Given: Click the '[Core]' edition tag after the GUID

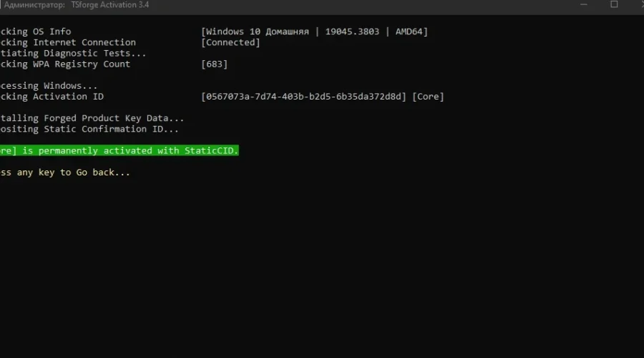Looking at the screenshot, I should point(428,97).
